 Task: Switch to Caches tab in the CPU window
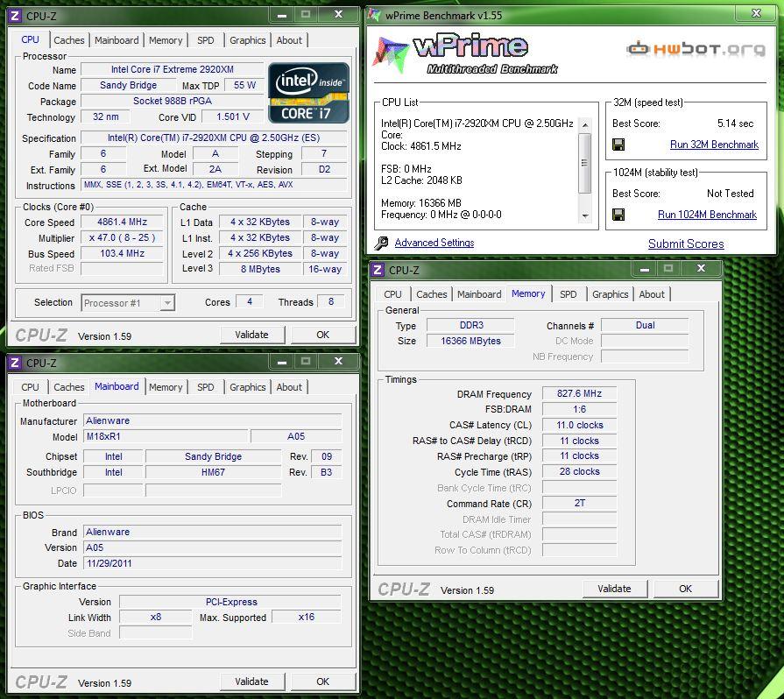tap(69, 40)
